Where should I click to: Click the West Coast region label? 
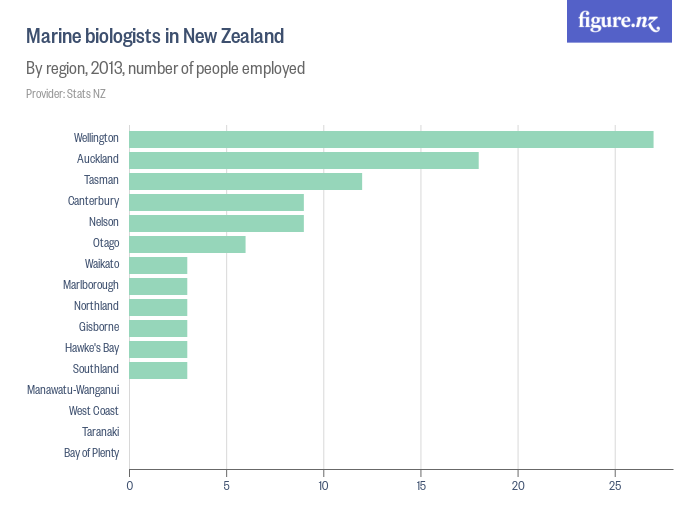[93, 411]
